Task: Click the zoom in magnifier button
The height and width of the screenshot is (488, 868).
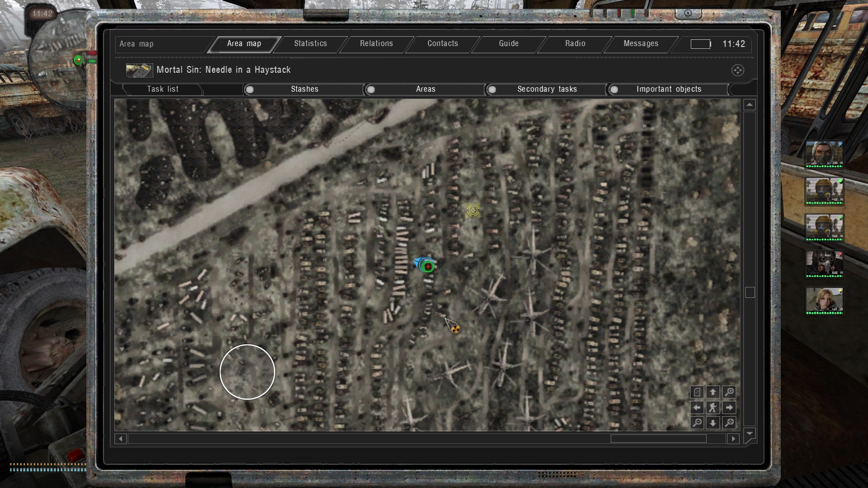Action: [729, 392]
